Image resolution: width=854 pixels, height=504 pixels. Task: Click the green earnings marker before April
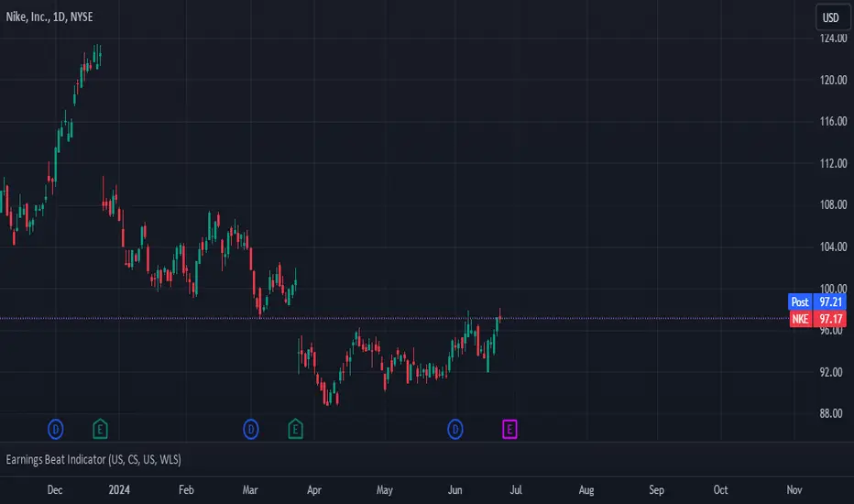(295, 430)
